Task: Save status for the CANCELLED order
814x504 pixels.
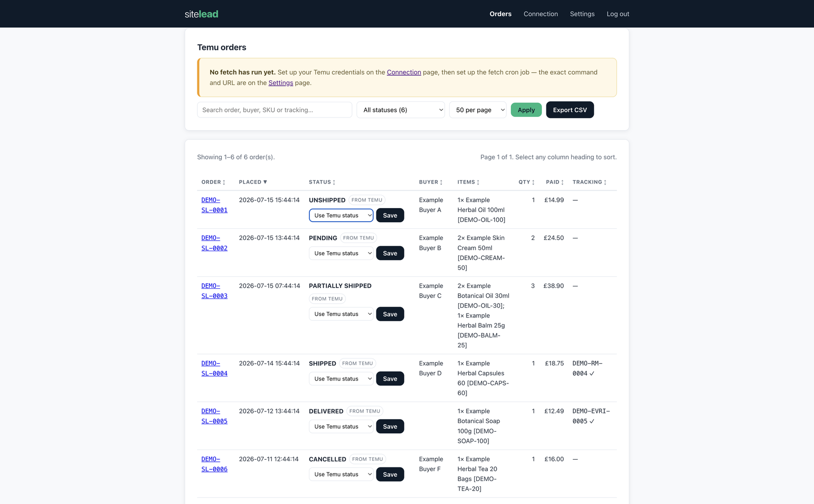Action: [x=390, y=475]
